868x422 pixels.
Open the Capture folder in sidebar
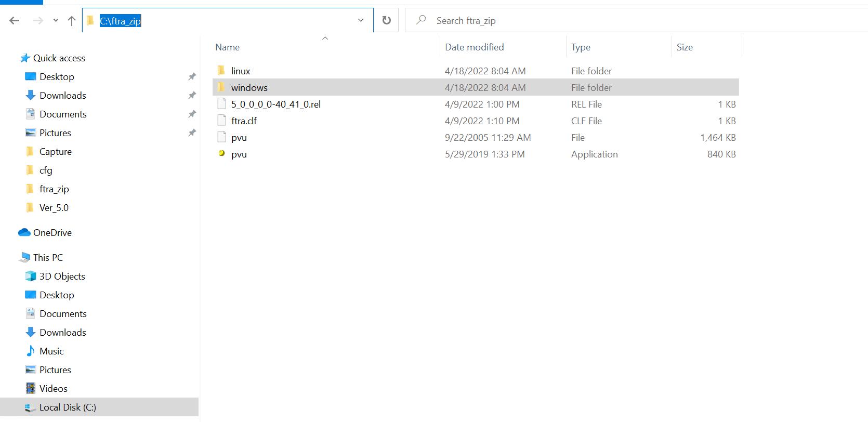56,152
